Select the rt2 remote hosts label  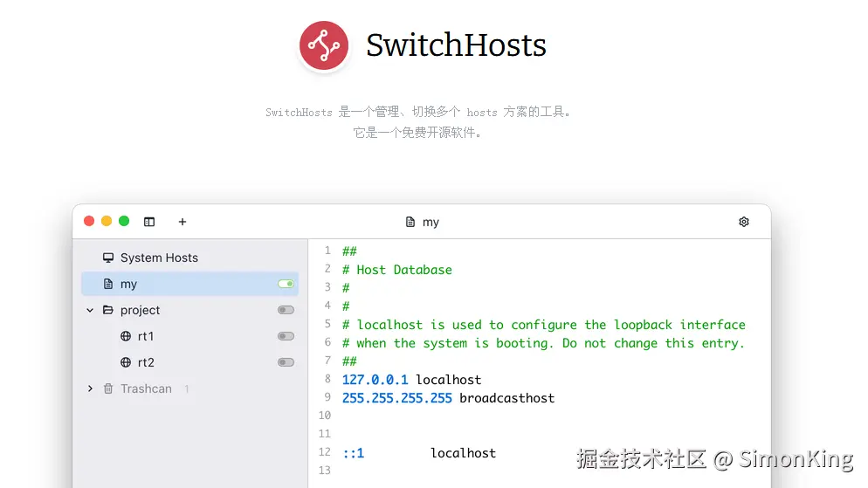pyautogui.click(x=146, y=362)
